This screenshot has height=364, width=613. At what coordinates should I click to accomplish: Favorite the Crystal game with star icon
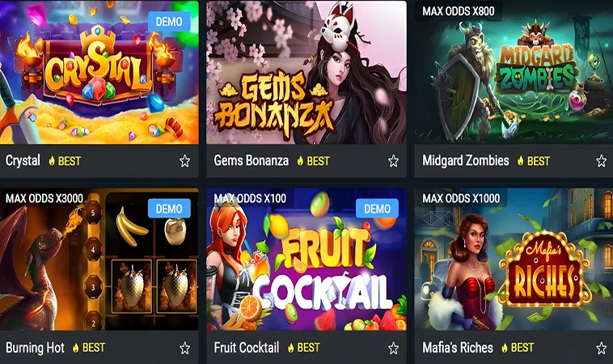pos(185,161)
